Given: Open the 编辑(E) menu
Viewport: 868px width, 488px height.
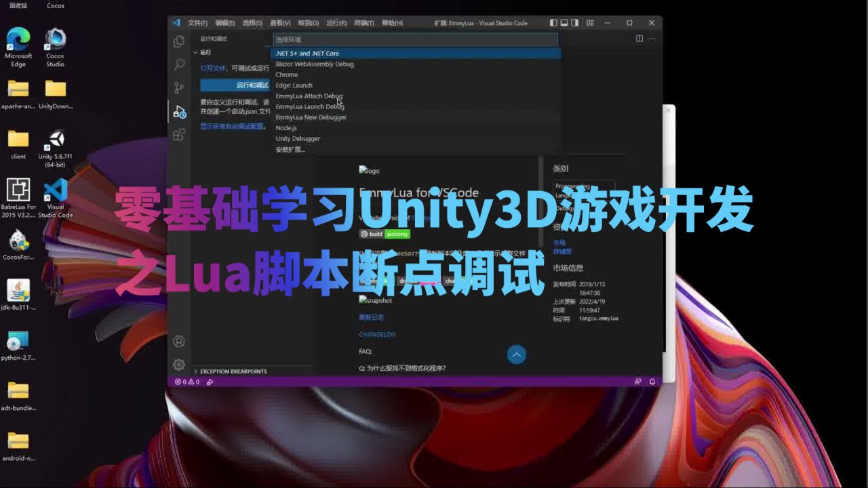Looking at the screenshot, I should tap(225, 23).
